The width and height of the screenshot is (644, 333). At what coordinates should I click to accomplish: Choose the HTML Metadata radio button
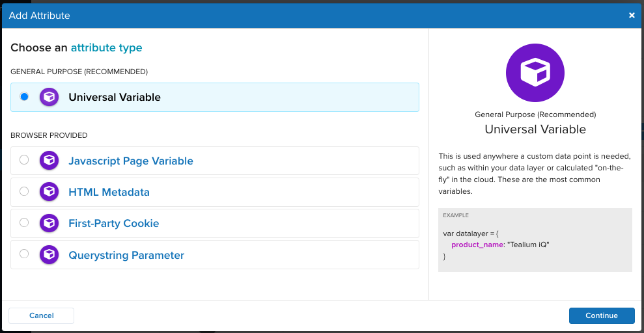pyautogui.click(x=24, y=191)
